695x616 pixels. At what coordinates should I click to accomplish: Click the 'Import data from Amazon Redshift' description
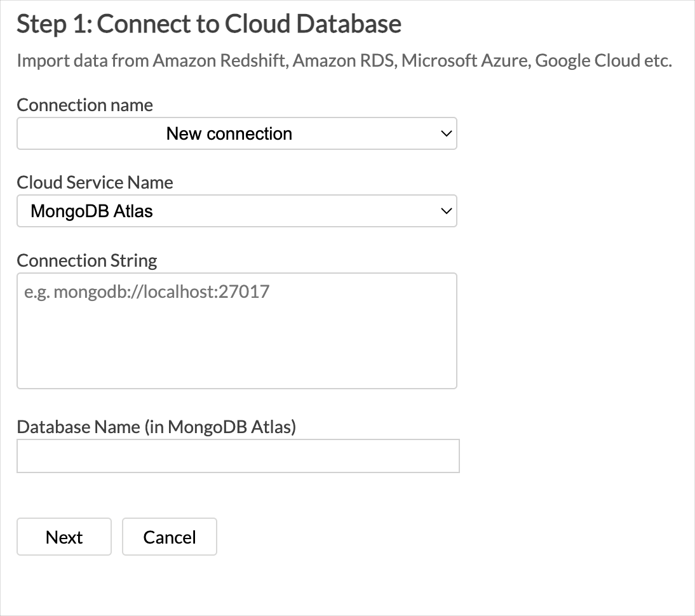point(344,61)
